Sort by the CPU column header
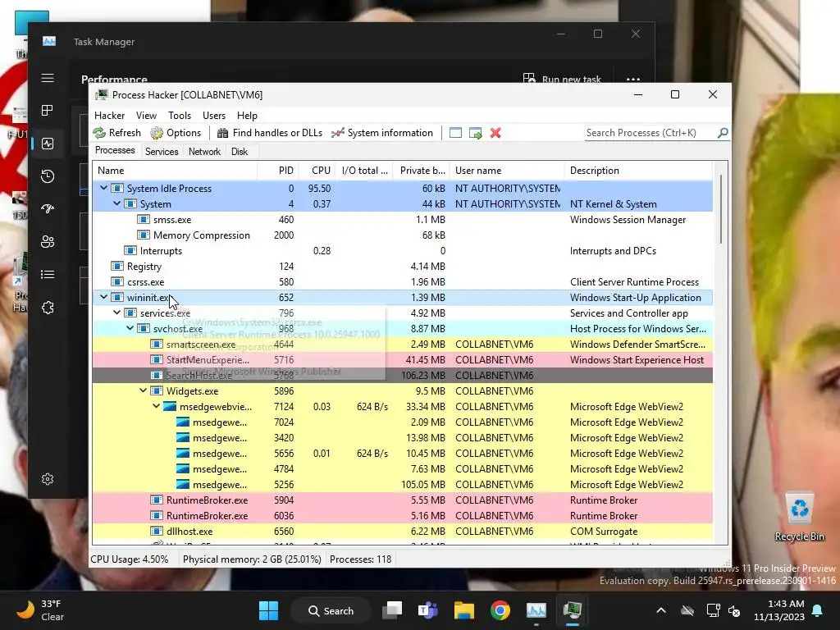The width and height of the screenshot is (840, 630). (x=317, y=171)
